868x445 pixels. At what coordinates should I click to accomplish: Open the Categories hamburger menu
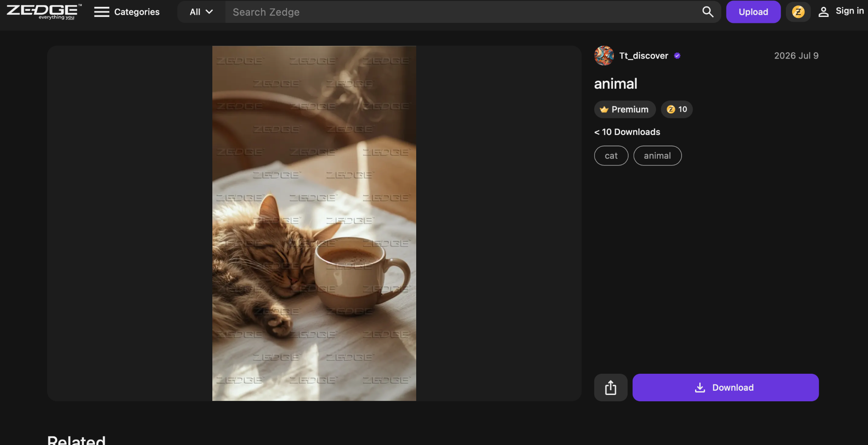pyautogui.click(x=127, y=12)
